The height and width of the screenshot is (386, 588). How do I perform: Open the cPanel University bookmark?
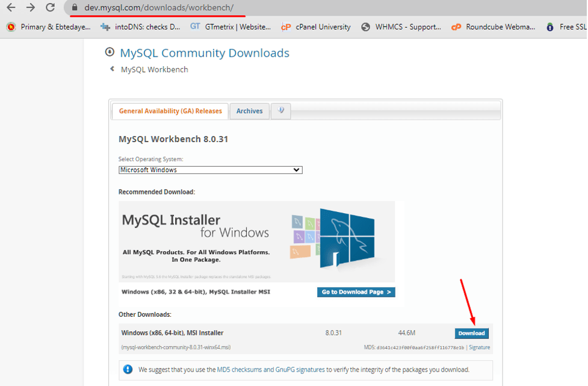click(316, 27)
